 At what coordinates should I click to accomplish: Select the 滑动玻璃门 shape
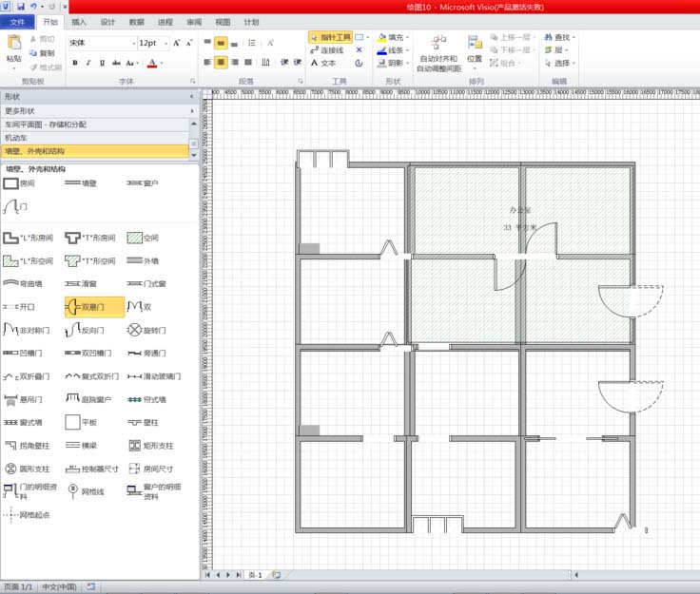tap(154, 376)
